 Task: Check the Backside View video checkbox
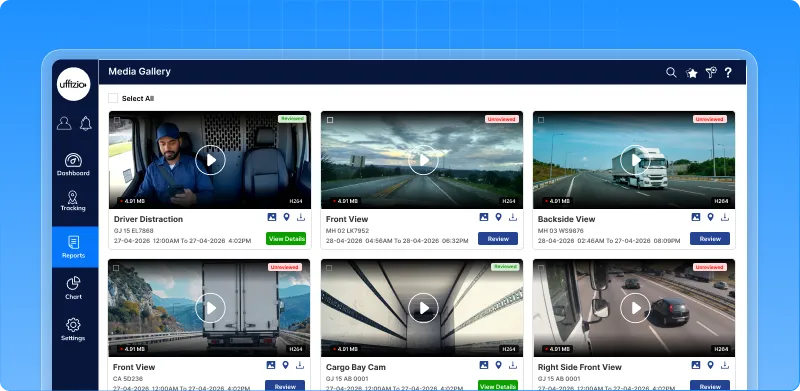[541, 120]
